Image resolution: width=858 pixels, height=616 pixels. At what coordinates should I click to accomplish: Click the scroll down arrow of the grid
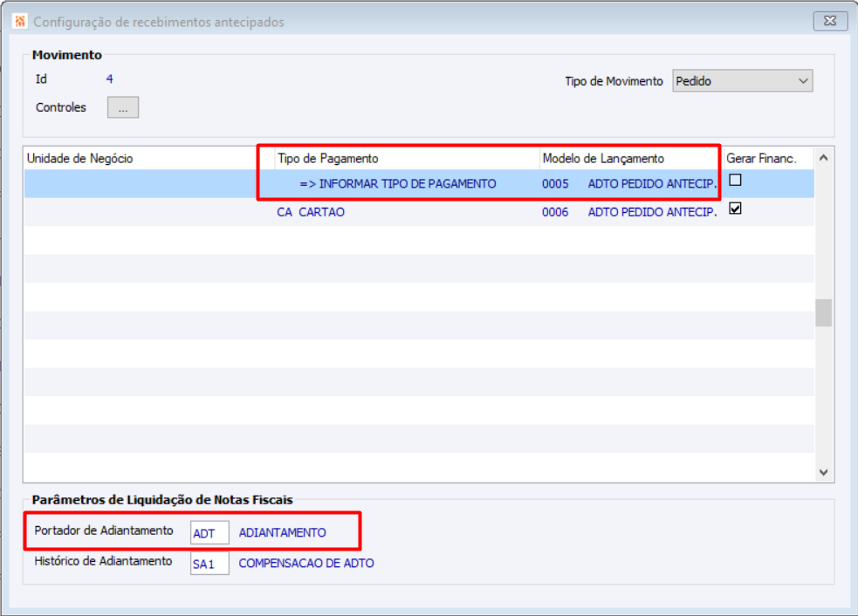(823, 471)
